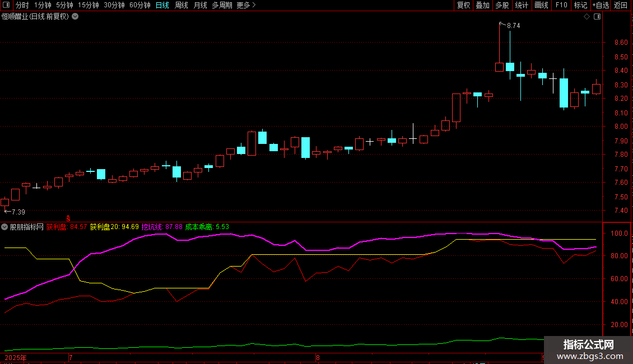Click the 8.74 high price label
The image size is (633, 364).
(x=514, y=25)
